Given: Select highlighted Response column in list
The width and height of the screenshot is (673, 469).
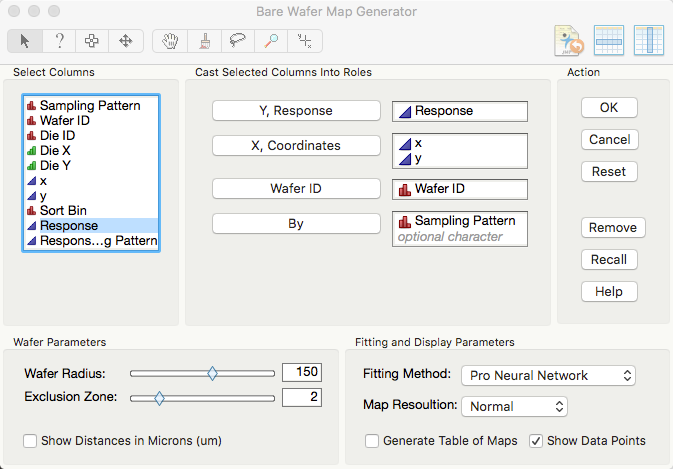Looking at the screenshot, I should click(x=91, y=226).
